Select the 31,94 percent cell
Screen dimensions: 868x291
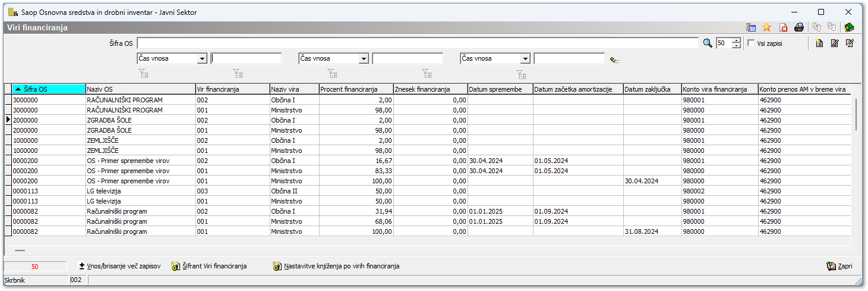click(356, 211)
